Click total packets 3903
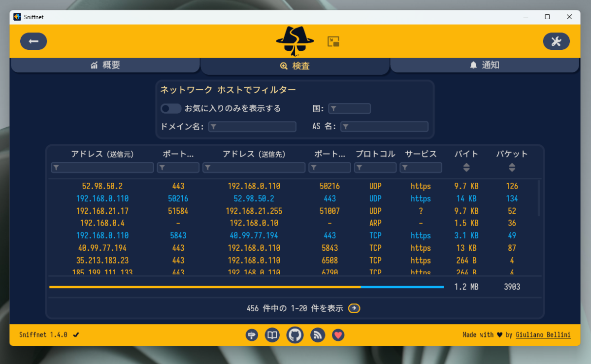 coord(512,287)
